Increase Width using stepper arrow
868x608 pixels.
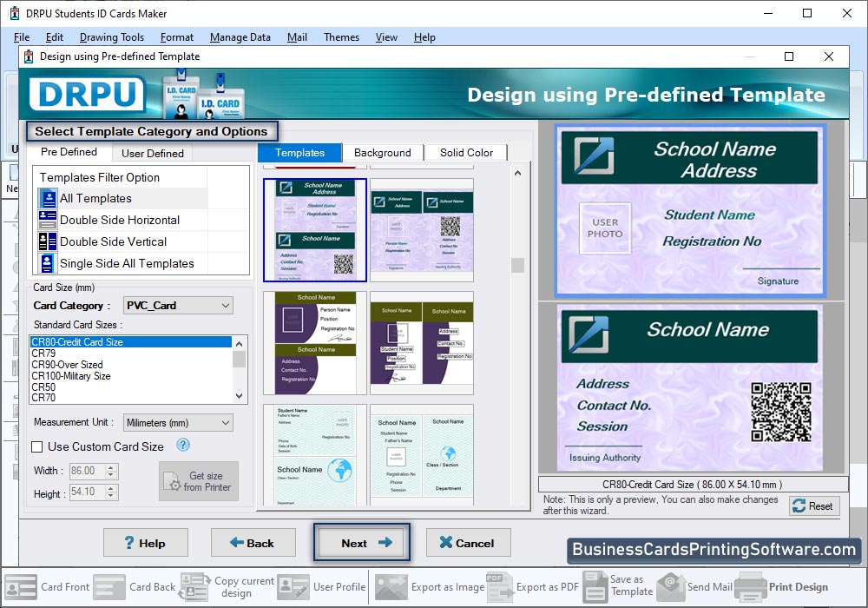click(x=111, y=467)
